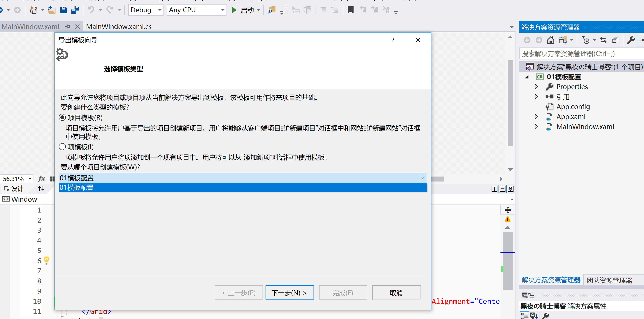Screen dimensions: 644x319
Task: Click the Find in Files icon
Action: tap(271, 10)
